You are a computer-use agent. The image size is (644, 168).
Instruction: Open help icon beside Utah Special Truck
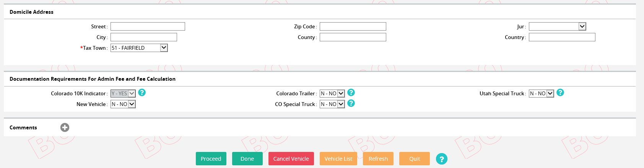[x=560, y=93]
